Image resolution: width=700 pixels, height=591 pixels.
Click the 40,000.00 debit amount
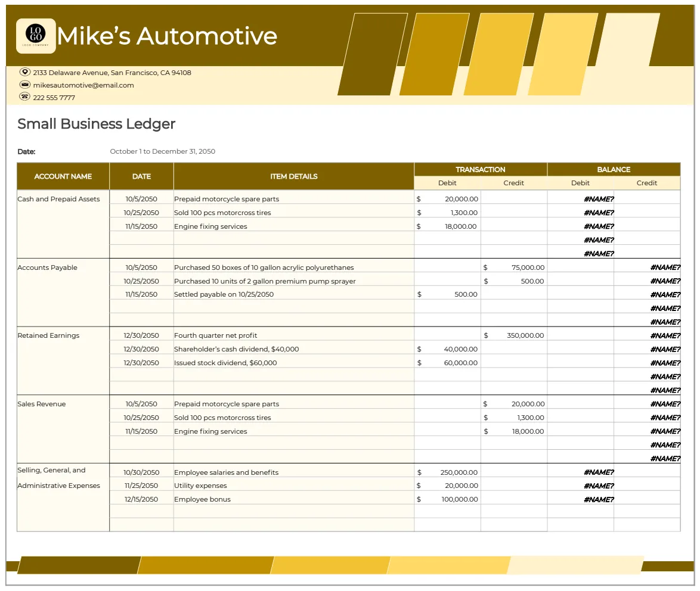pyautogui.click(x=447, y=349)
